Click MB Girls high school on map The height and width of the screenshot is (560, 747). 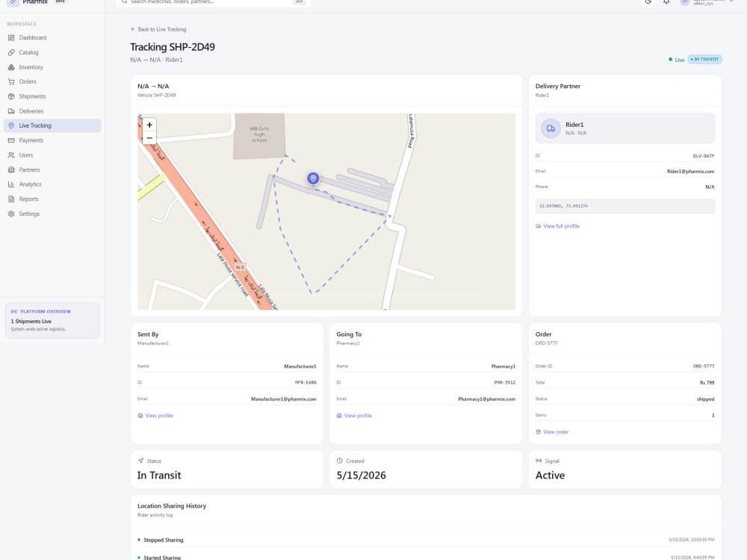(x=259, y=134)
